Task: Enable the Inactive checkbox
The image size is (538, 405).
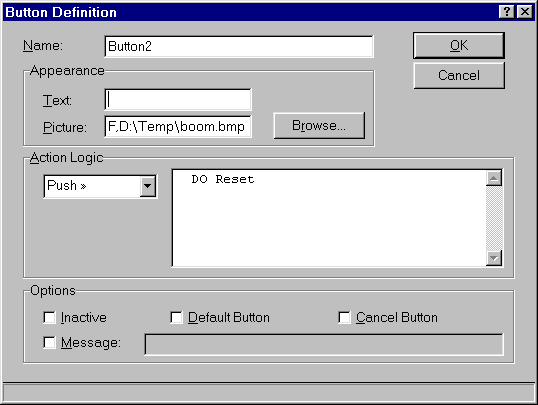Action: pyautogui.click(x=49, y=317)
